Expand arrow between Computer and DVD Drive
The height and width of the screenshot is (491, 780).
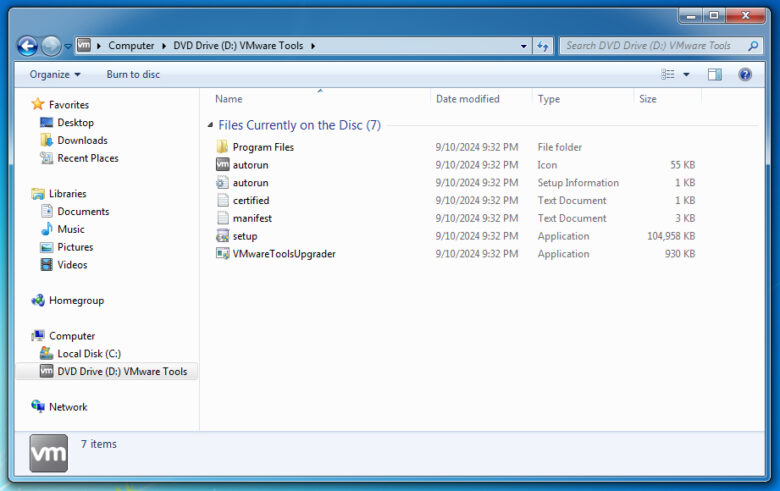point(164,46)
